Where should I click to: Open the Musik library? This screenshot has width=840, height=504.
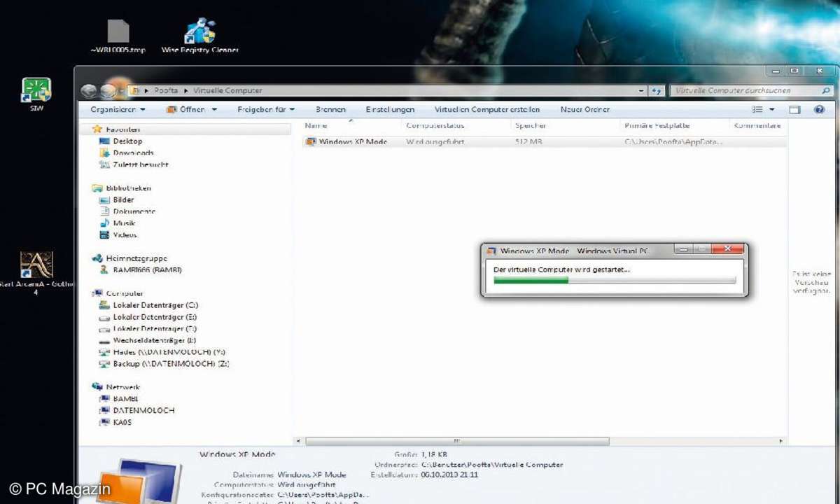118,223
